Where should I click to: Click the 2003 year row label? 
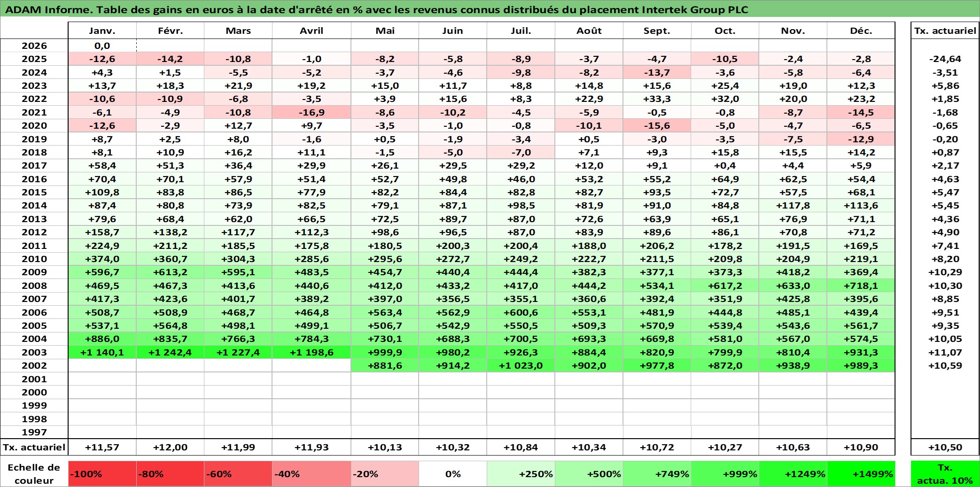coord(34,352)
